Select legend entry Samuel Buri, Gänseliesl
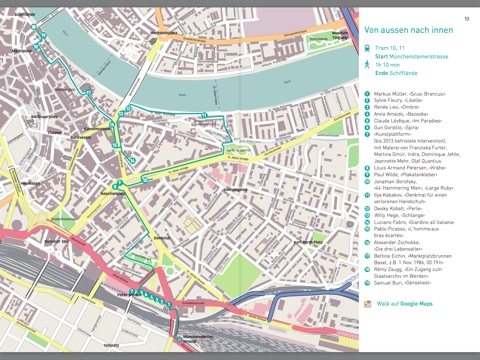 point(398,283)
